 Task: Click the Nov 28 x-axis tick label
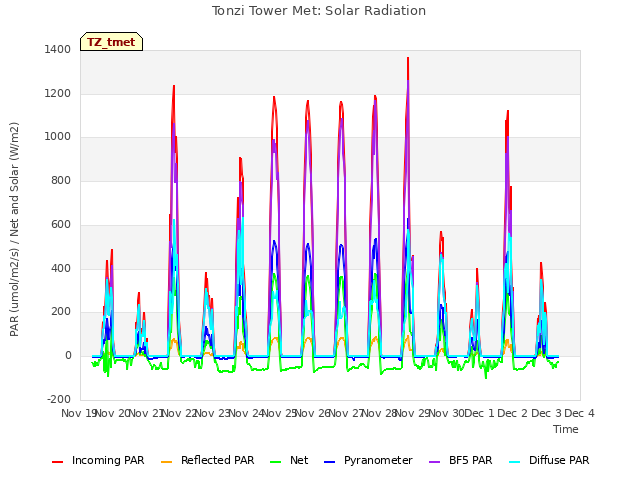[x=380, y=413]
